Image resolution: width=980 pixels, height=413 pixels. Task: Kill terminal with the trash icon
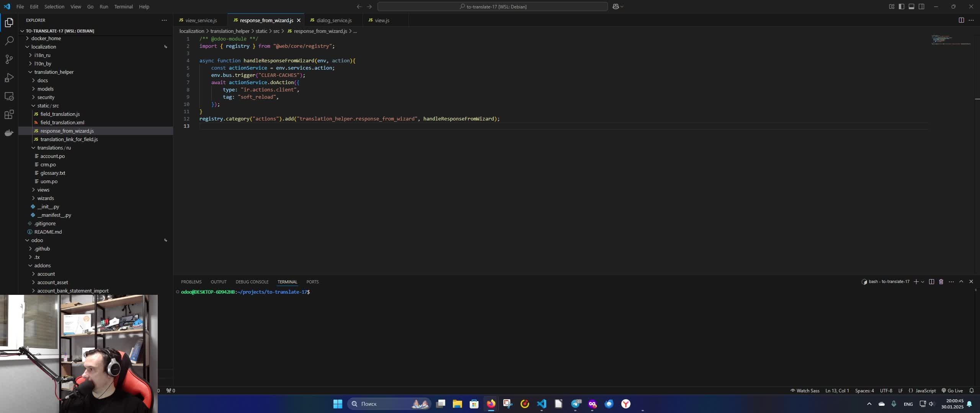pyautogui.click(x=941, y=282)
